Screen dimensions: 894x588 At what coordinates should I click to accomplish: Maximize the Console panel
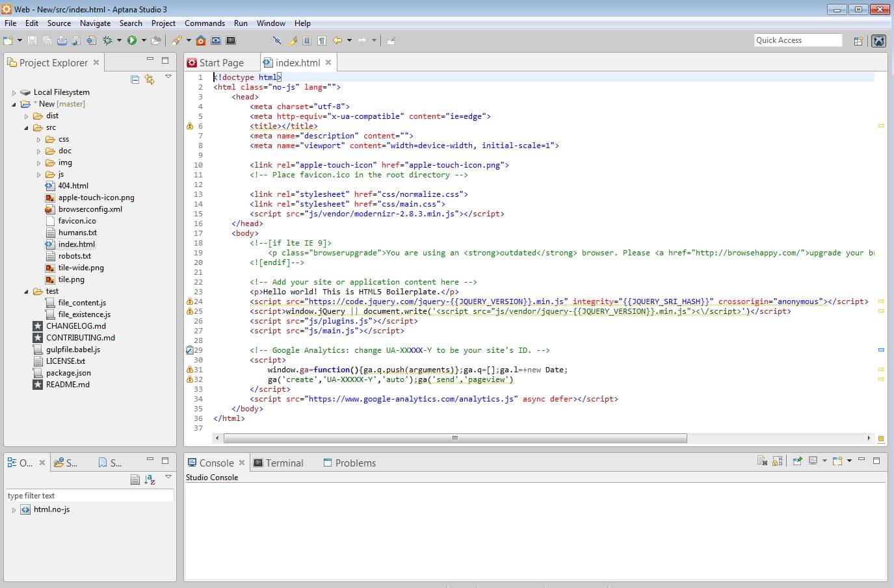coord(876,460)
